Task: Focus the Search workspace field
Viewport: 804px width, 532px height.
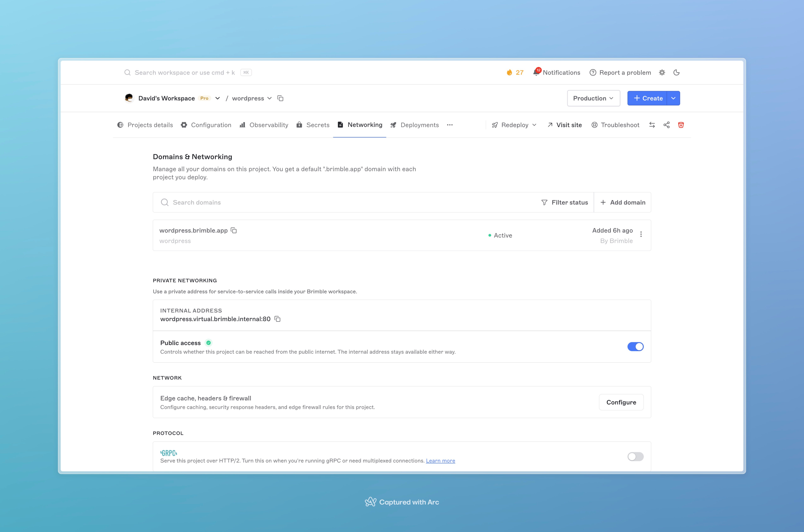Action: 188,73
